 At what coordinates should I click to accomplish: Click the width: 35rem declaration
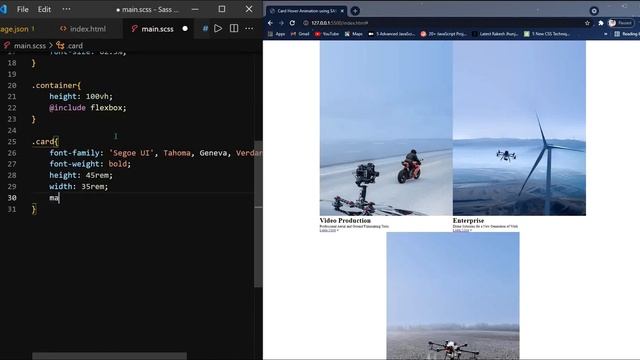pyautogui.click(x=78, y=187)
